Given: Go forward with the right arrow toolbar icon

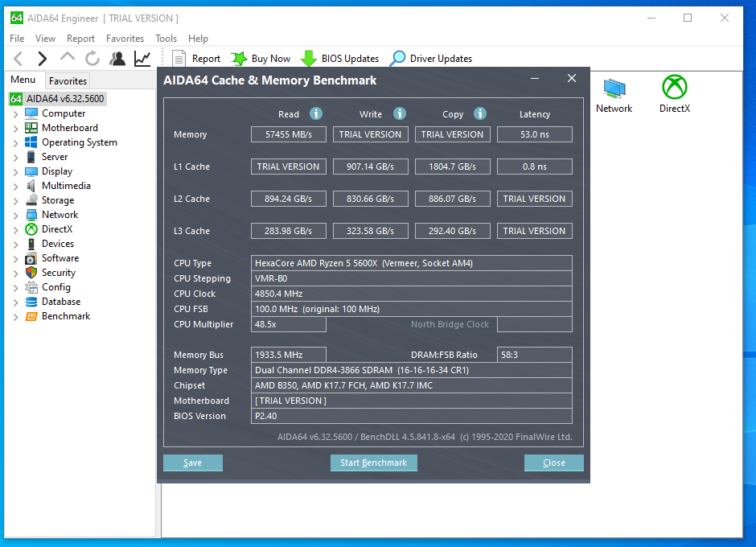Looking at the screenshot, I should (x=43, y=59).
